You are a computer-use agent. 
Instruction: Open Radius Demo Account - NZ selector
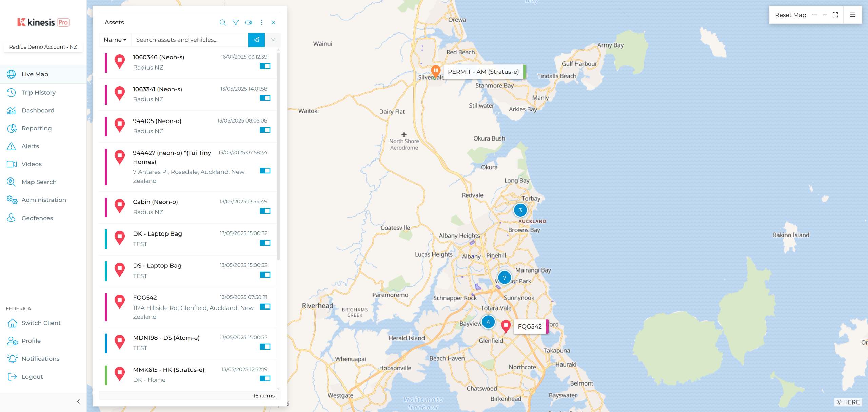pyautogui.click(x=43, y=47)
